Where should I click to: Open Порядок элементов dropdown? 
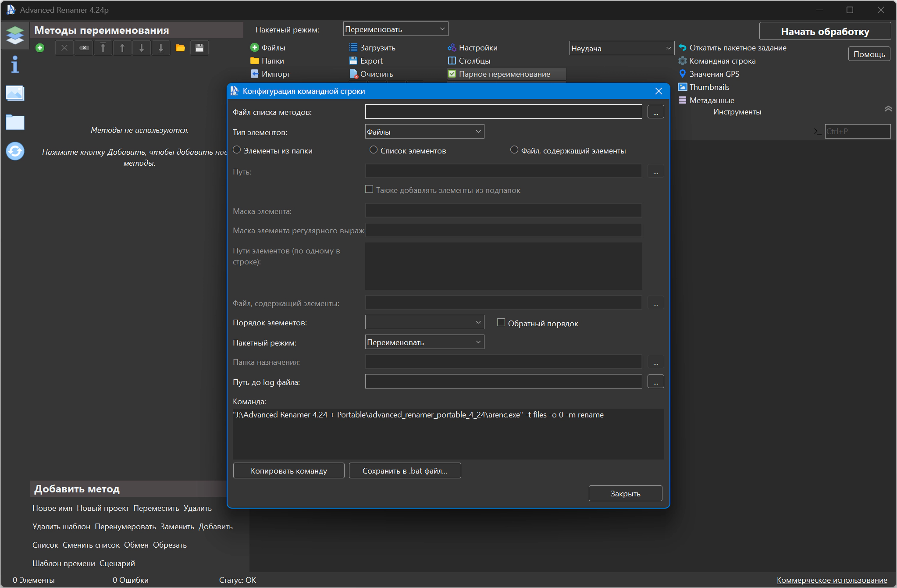coord(424,322)
